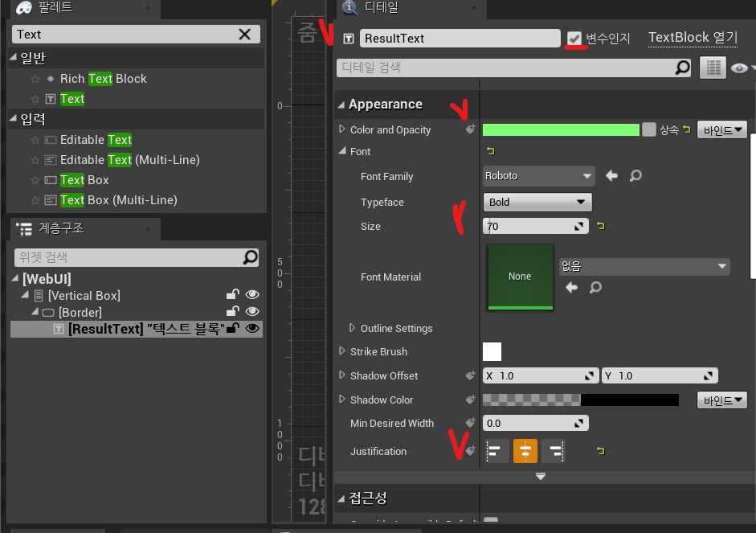Screen dimensions: 756x533
Task: Click the TextBlock 열기 link
Action: click(693, 37)
